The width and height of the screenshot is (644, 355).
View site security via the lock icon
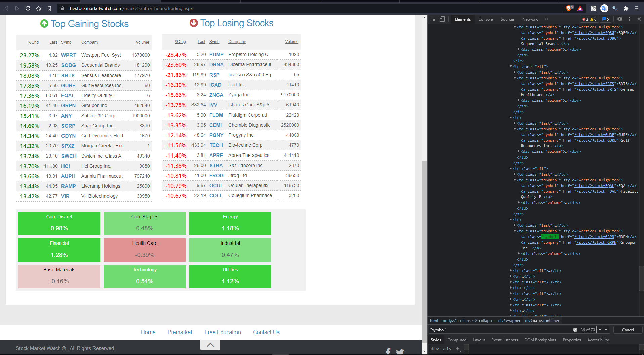click(x=62, y=8)
